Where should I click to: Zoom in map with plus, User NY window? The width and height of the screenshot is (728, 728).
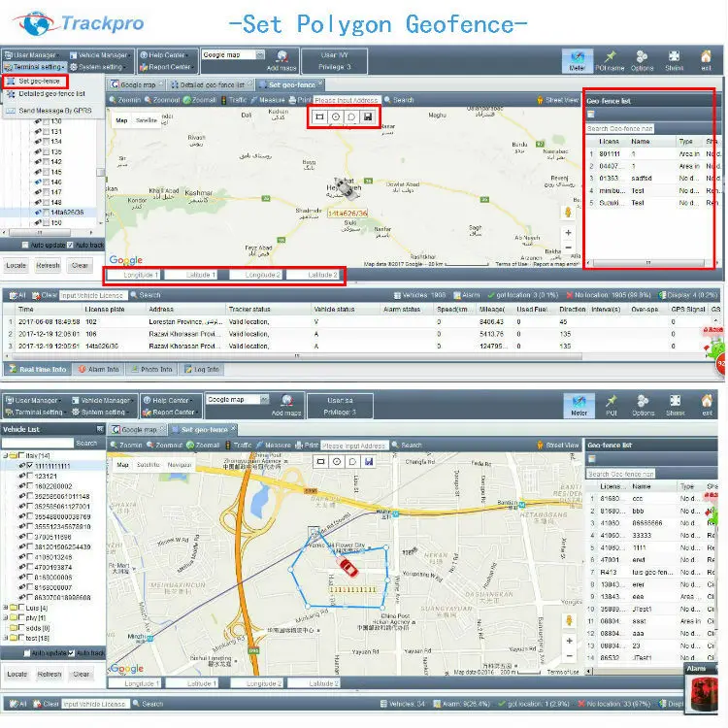[x=568, y=233]
